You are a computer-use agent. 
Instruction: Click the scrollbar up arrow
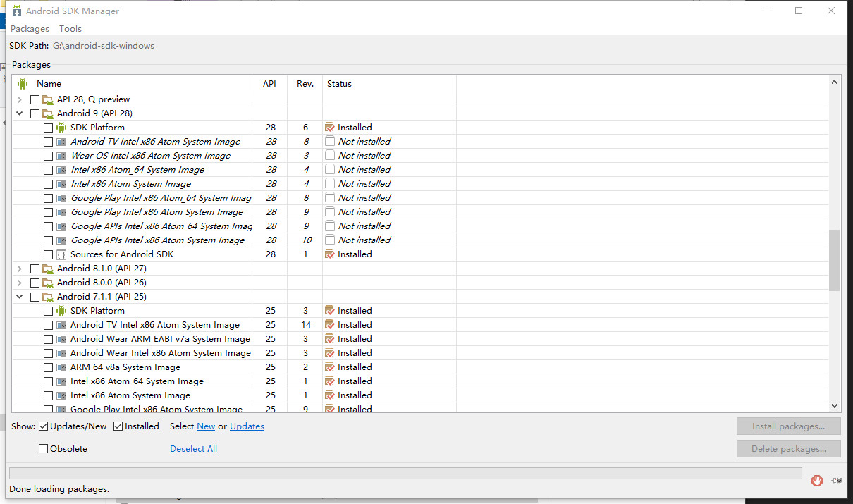[835, 82]
